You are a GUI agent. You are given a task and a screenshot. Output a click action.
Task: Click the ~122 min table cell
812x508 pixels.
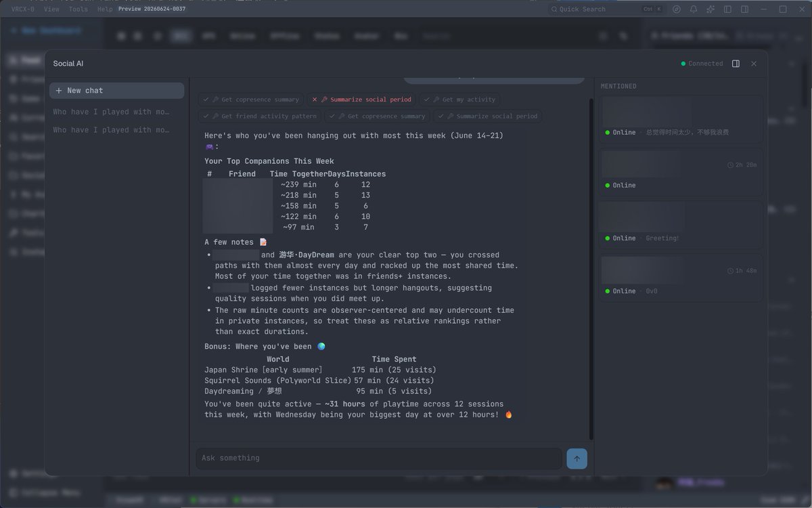(299, 217)
